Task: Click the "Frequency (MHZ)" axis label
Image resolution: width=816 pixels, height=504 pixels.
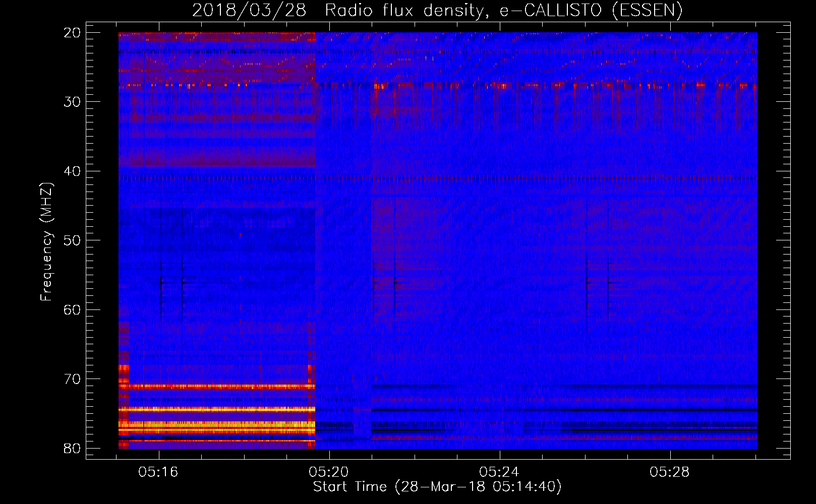Action: pyautogui.click(x=46, y=242)
